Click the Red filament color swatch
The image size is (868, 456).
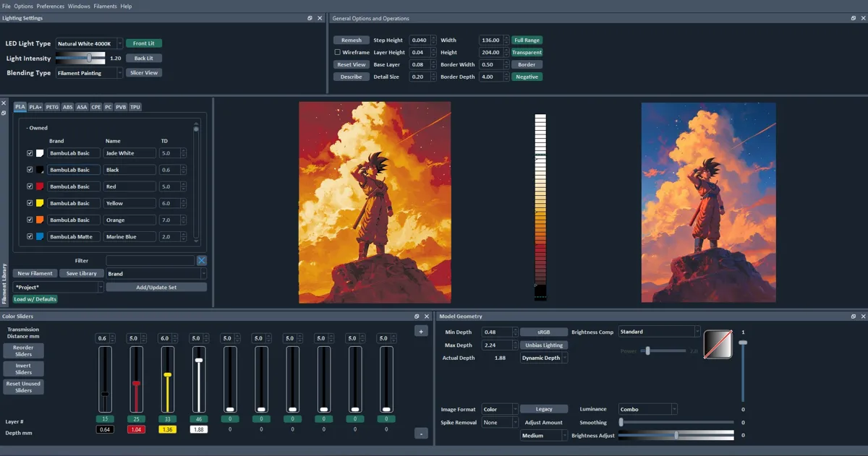[x=40, y=186]
